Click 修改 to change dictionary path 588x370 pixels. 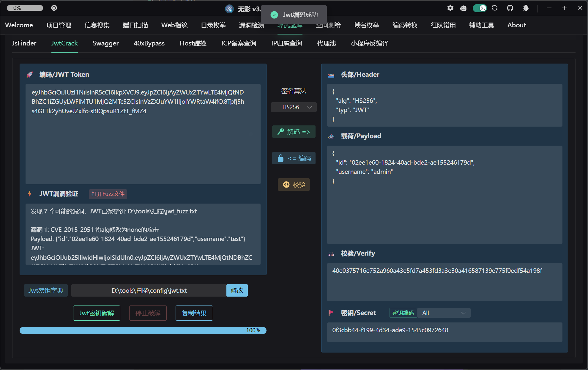[237, 290]
